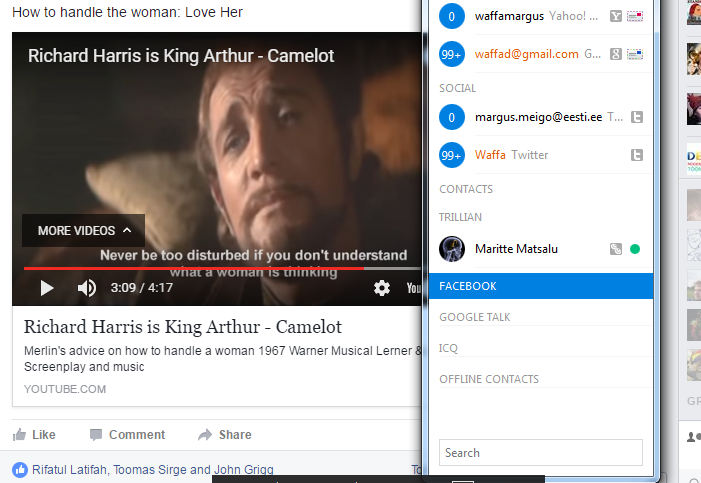
Task: Focus the Trillian Search field
Action: click(541, 453)
